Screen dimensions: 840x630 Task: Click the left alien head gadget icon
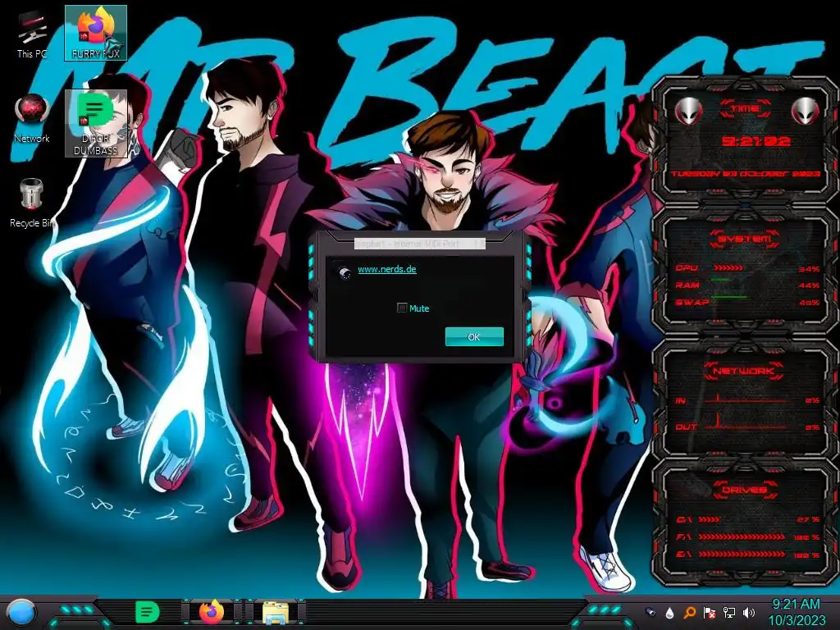tap(688, 111)
